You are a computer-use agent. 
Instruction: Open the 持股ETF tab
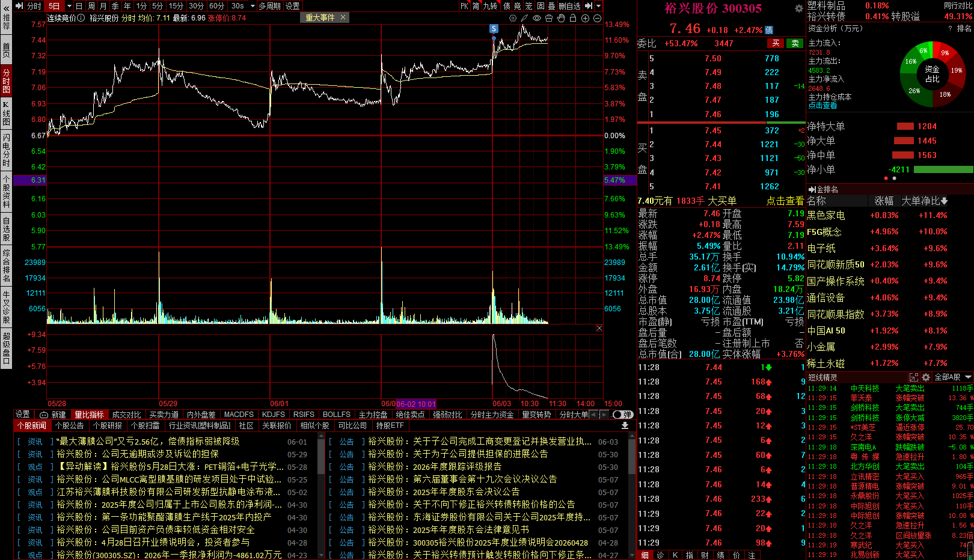tap(390, 425)
